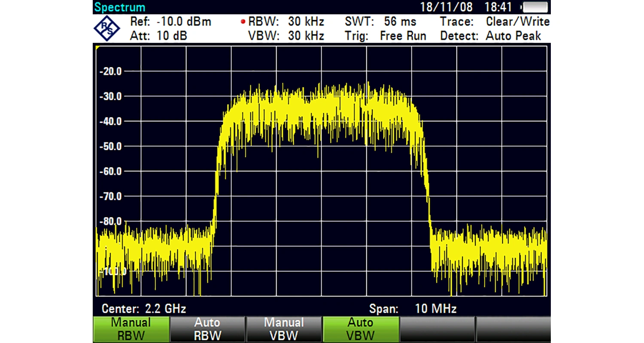This screenshot has height=343, width=644.
Task: Click the red dot before RBW
Action: coord(243,22)
